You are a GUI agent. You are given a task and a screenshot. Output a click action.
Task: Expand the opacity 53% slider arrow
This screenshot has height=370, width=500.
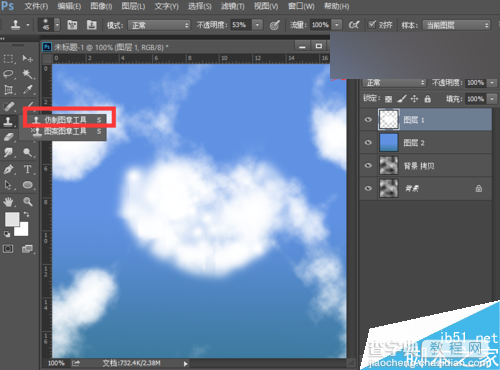(x=257, y=25)
